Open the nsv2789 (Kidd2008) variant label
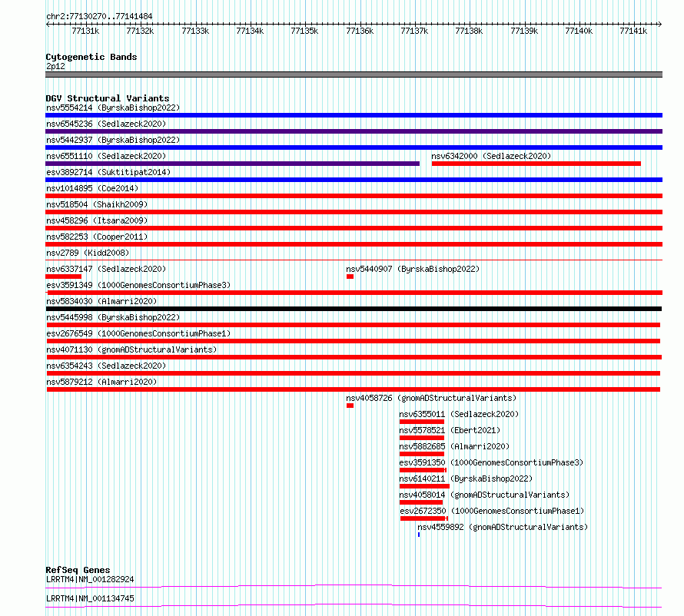 [x=88, y=253]
